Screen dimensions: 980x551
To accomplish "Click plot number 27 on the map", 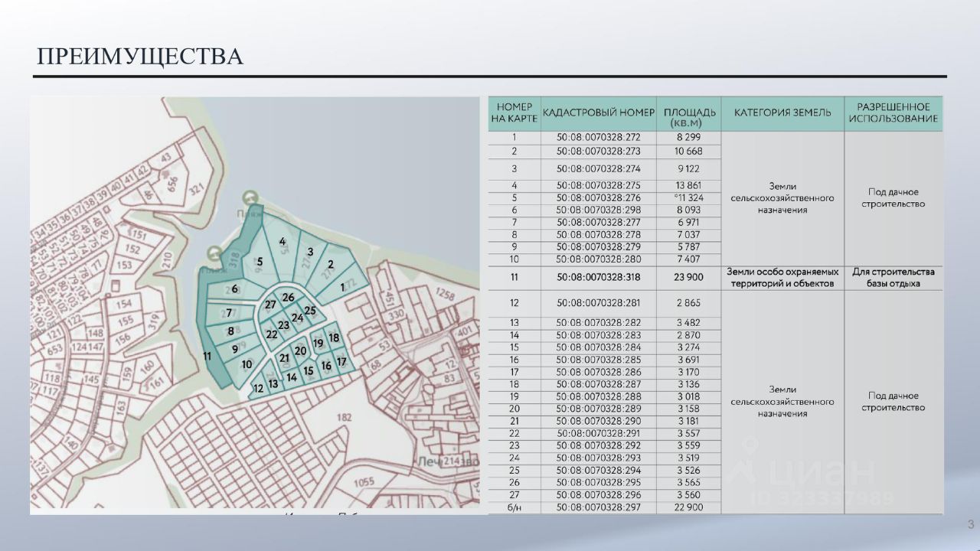I will click(270, 305).
